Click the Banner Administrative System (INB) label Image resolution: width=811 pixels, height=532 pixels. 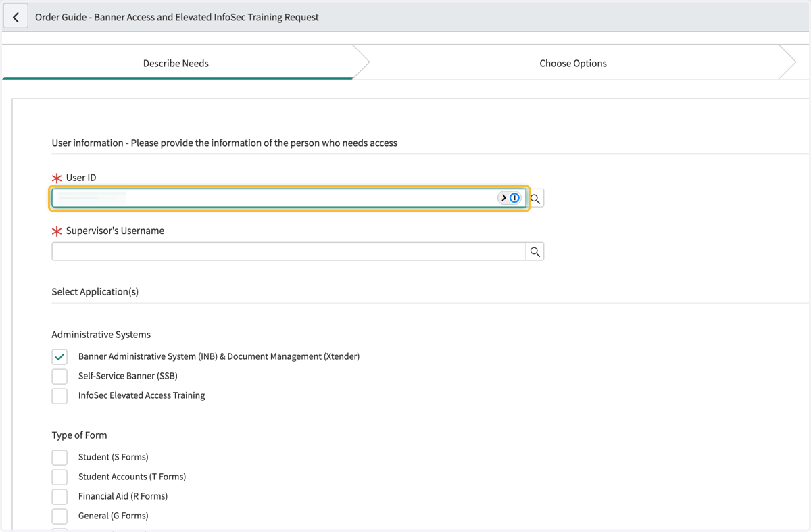219,356
